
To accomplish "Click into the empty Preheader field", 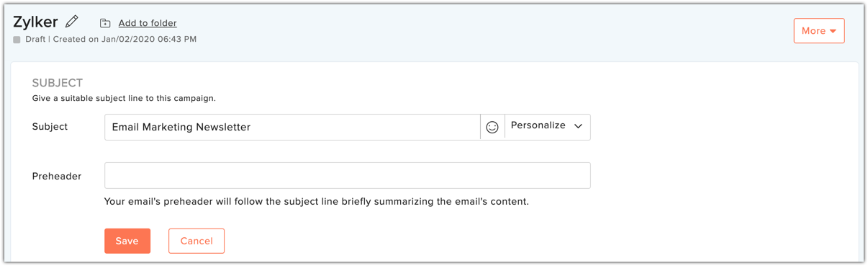I will coord(348,176).
